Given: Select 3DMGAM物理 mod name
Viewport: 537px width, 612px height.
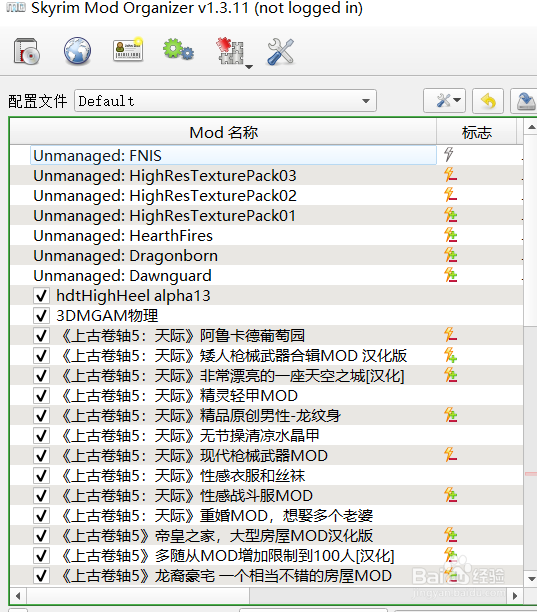Looking at the screenshot, I should 107,315.
